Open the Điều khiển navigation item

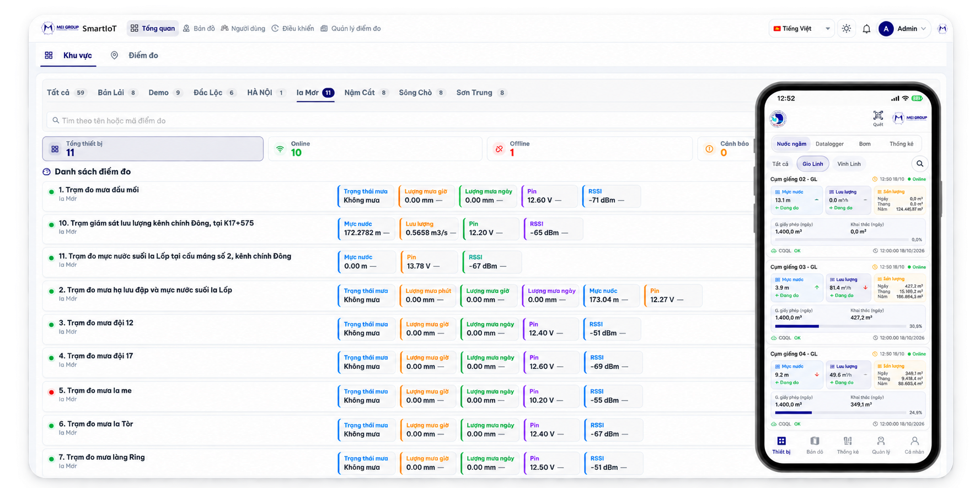click(x=293, y=29)
